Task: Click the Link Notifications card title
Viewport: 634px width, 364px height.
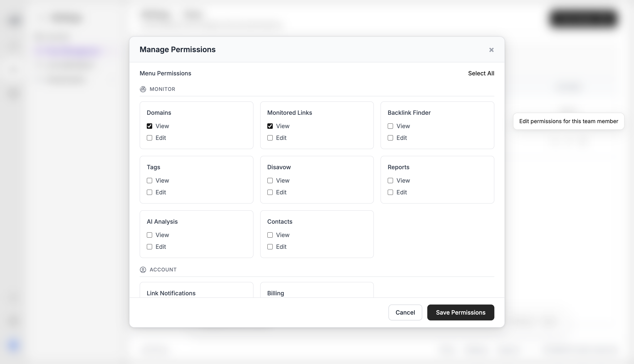Action: point(171,293)
